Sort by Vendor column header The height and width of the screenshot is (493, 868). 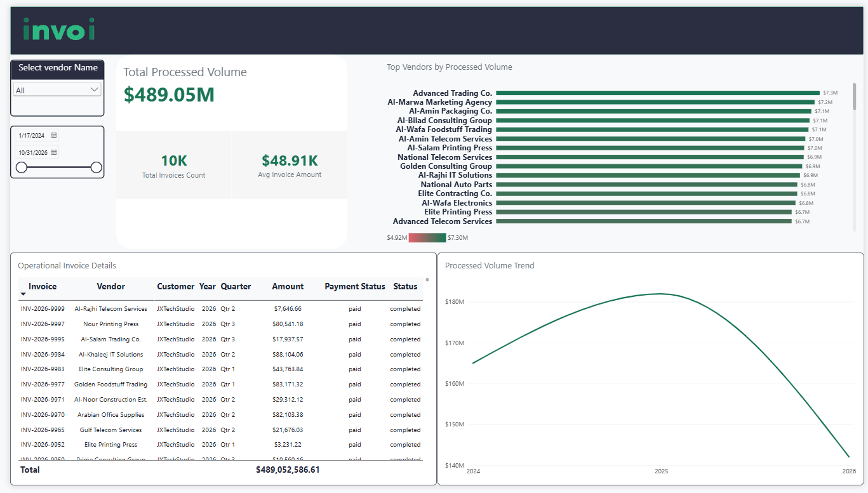point(111,286)
